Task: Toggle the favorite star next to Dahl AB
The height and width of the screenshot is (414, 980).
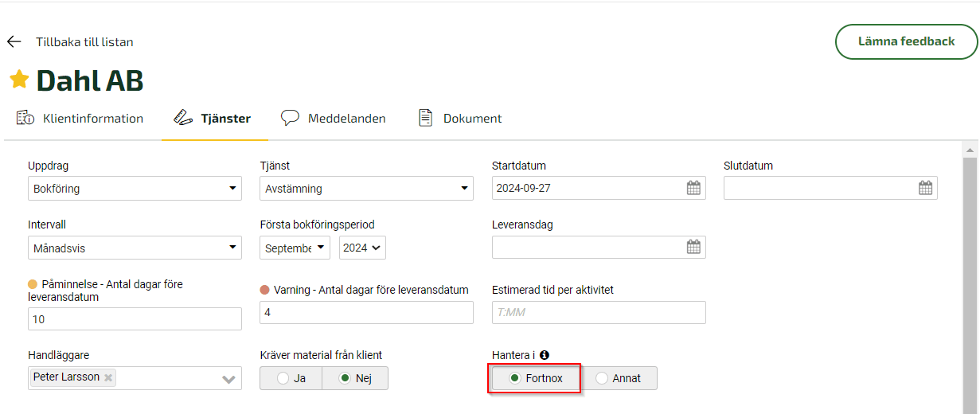Action: [19, 80]
